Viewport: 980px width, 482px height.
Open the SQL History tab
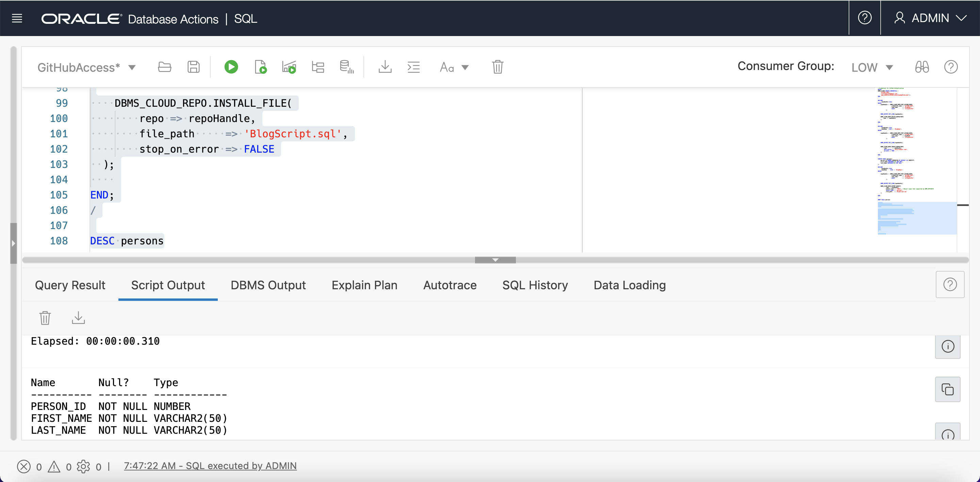coord(535,285)
